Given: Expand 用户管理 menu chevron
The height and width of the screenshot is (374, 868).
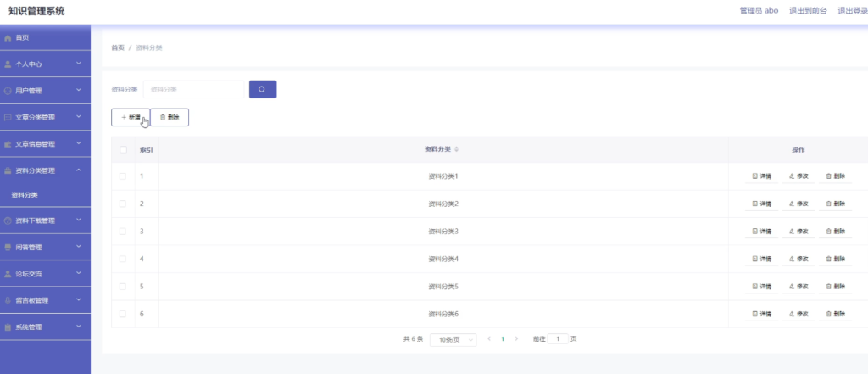Looking at the screenshot, I should [x=79, y=90].
